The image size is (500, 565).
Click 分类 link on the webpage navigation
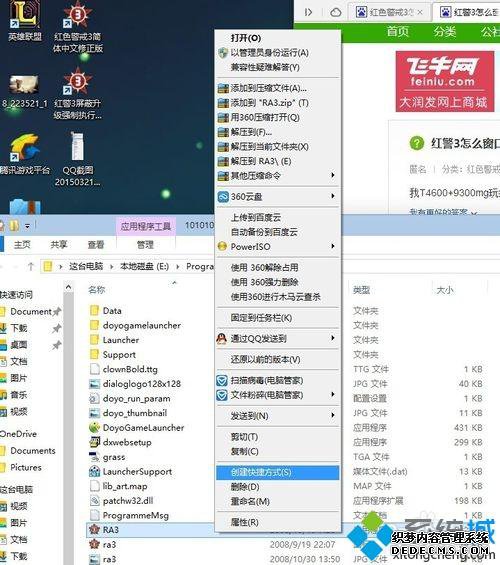(x=445, y=32)
